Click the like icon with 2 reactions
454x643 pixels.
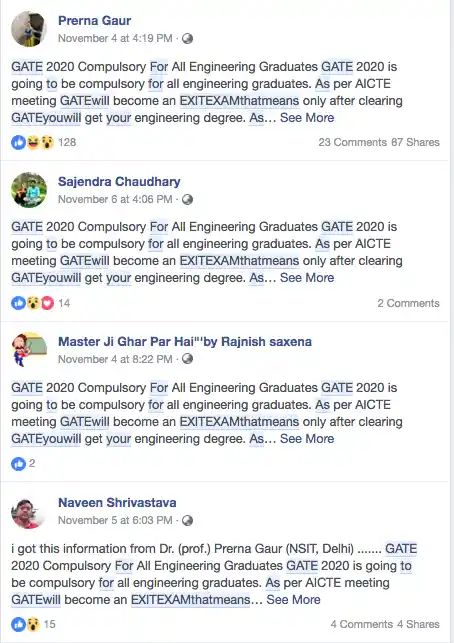point(18,464)
